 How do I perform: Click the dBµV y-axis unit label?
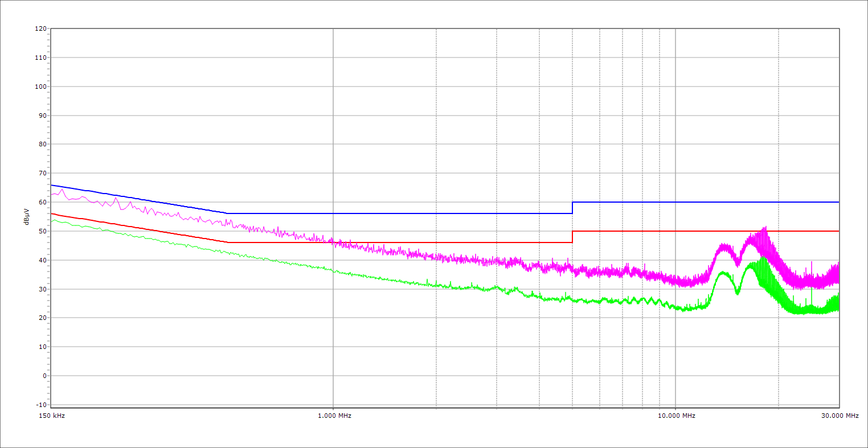click(26, 217)
